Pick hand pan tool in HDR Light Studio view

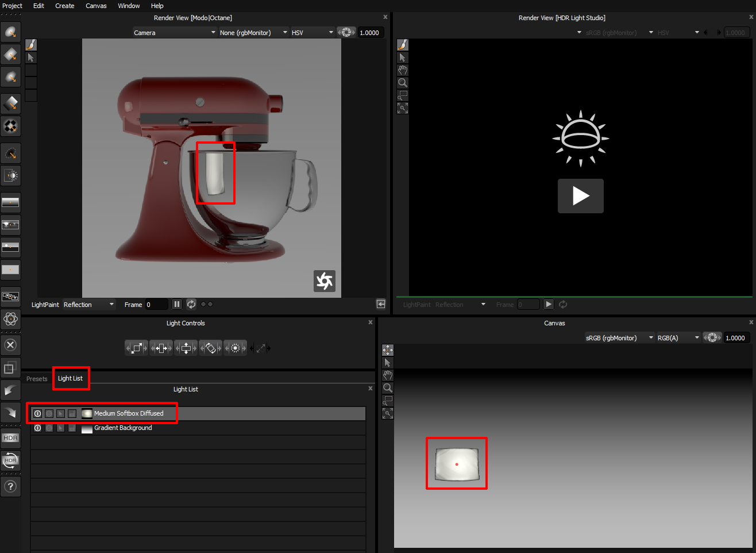click(x=403, y=70)
